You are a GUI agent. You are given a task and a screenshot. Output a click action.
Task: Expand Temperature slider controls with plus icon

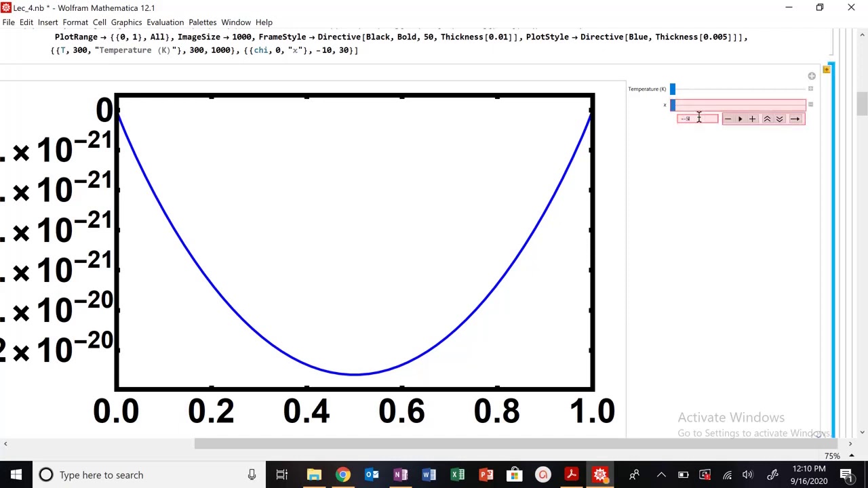(810, 89)
